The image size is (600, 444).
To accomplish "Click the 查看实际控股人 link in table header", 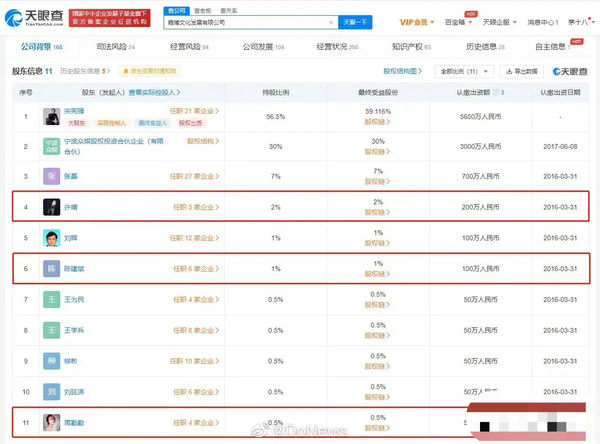I will coord(154,92).
